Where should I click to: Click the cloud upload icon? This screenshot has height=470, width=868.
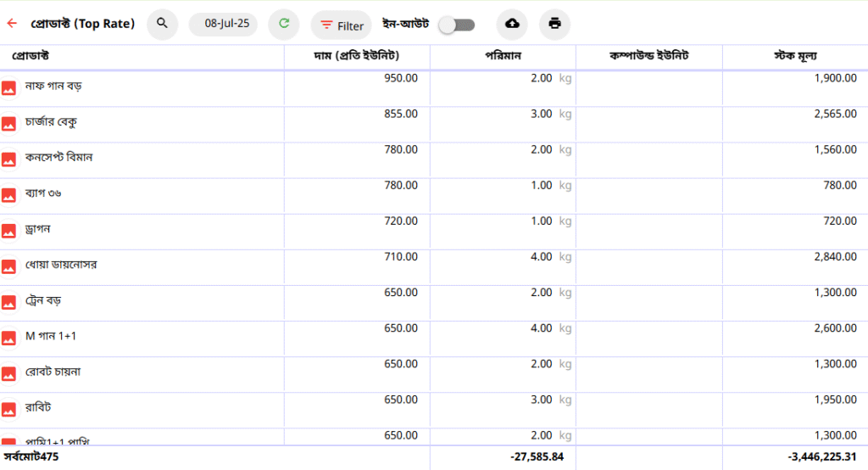[512, 23]
